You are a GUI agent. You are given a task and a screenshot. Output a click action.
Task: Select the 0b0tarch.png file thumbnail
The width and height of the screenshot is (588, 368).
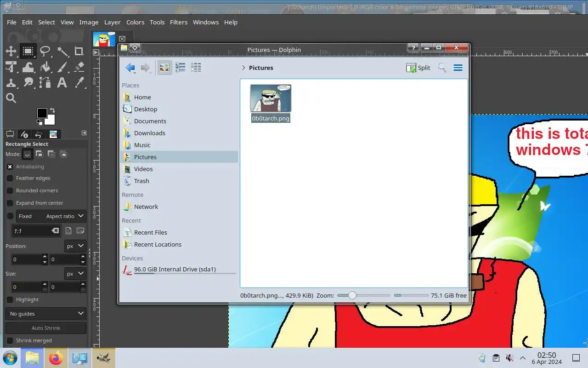click(x=271, y=98)
